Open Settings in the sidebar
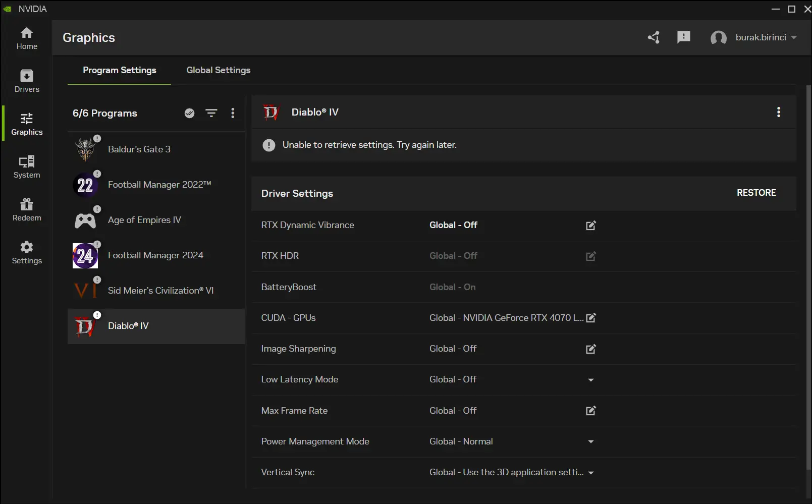Viewport: 812px width, 504px height. coord(27,253)
